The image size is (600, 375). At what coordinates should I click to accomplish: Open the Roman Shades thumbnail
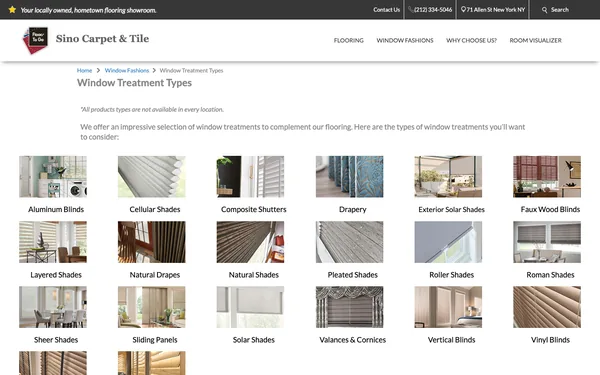click(547, 242)
